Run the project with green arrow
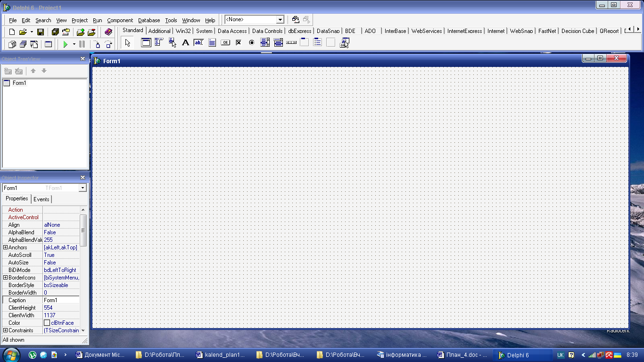Viewport: 644px width, 362px height. pyautogui.click(x=66, y=44)
